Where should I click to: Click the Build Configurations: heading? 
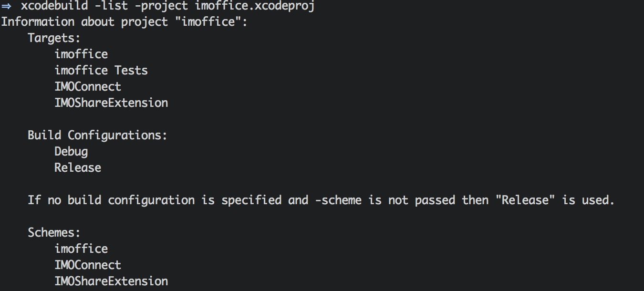pyautogui.click(x=98, y=135)
